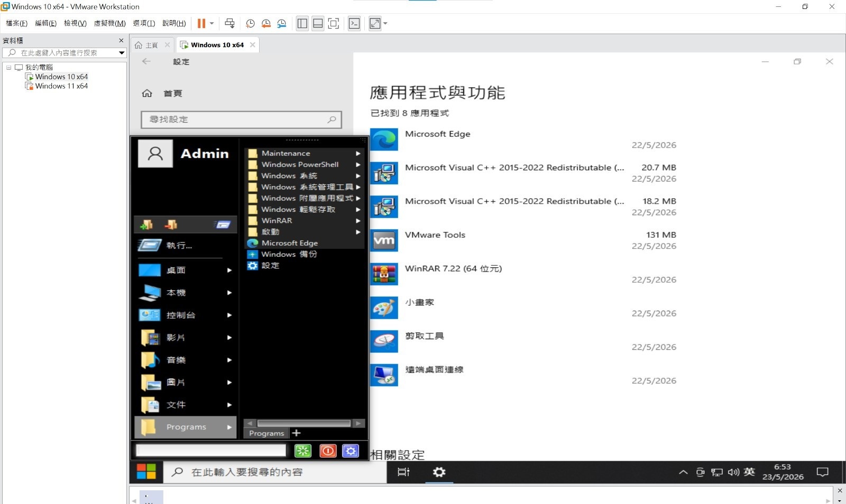Show hidden tray icons chevron
846x504 pixels.
[x=683, y=472]
